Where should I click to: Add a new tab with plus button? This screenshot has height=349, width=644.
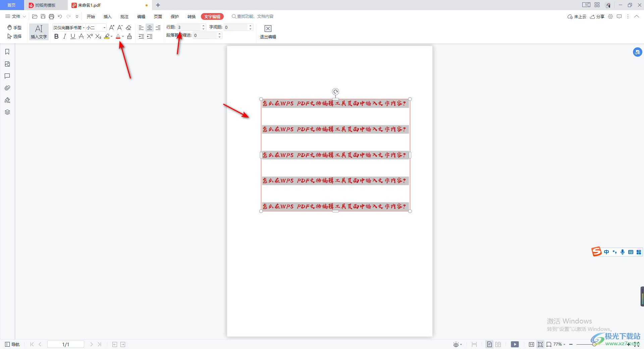point(158,5)
